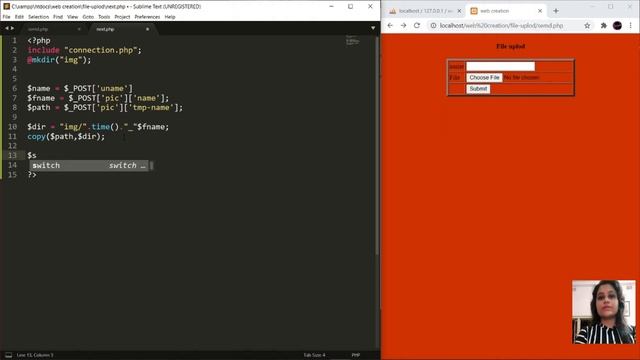Toggle the side bar icon in status bar
Screen dimensions: 640x360
pyautogui.click(x=8, y=355)
